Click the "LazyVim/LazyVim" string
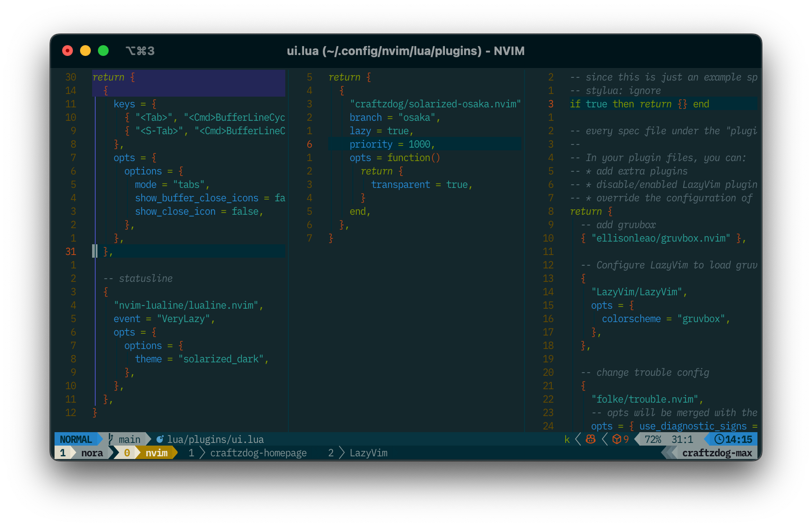Screen dimensions: 812x527 [637, 292]
